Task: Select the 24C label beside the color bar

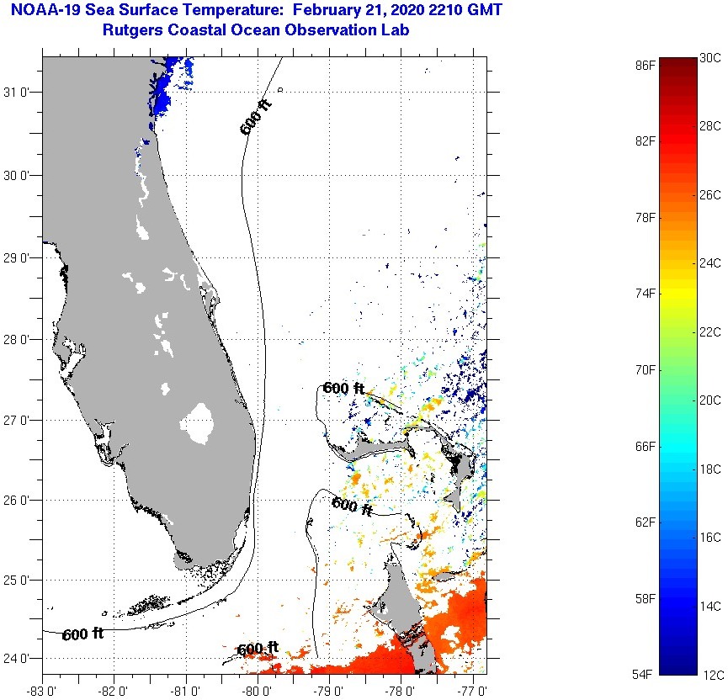Action: tap(710, 263)
